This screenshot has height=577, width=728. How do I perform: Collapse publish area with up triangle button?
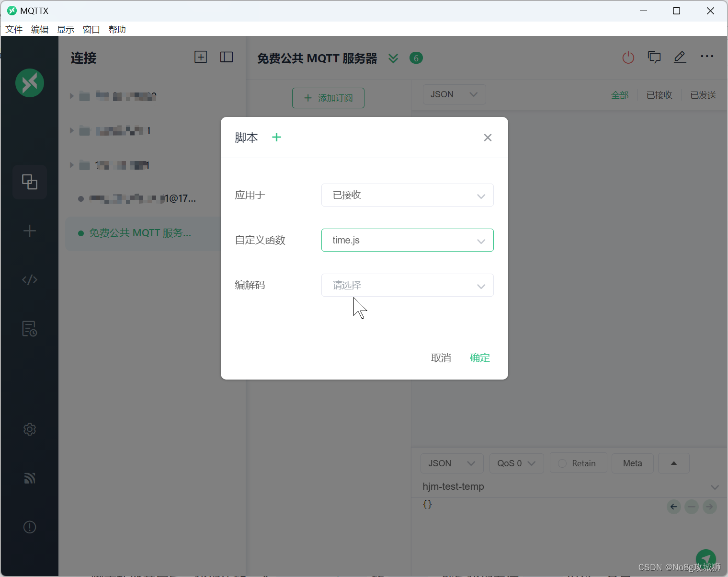coord(673,463)
